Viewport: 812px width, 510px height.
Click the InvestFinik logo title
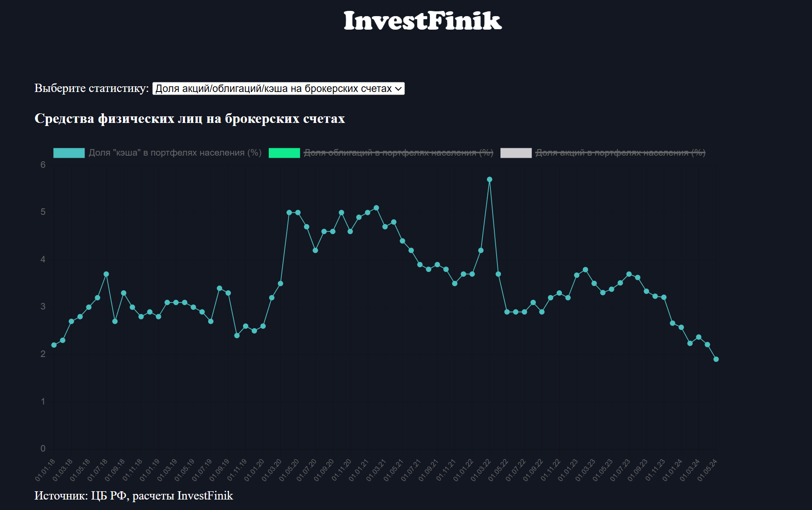point(422,21)
